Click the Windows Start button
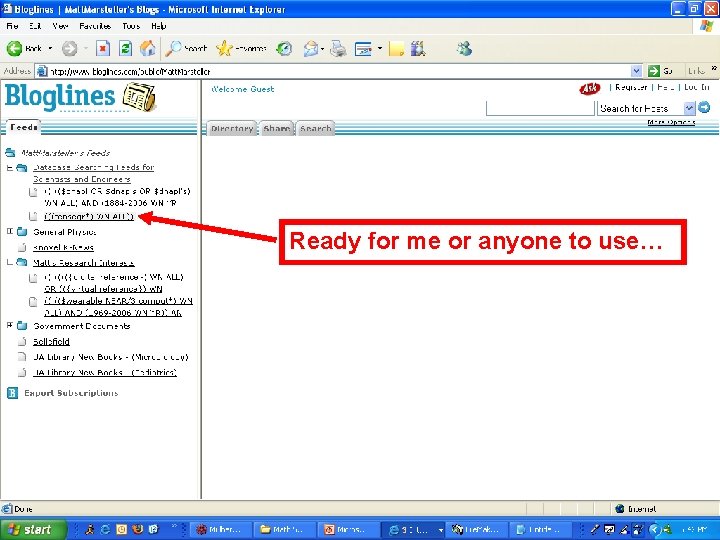This screenshot has width=720, height=540. coord(33,529)
